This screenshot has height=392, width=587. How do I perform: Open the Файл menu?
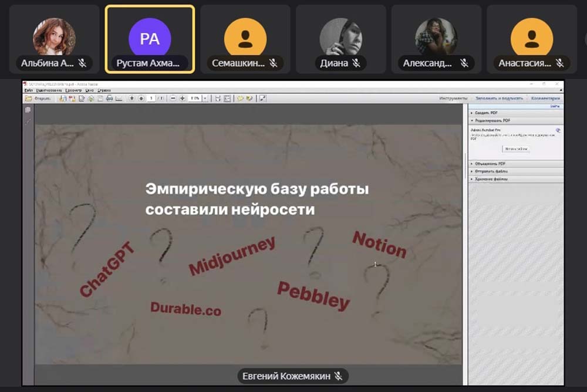(x=28, y=90)
